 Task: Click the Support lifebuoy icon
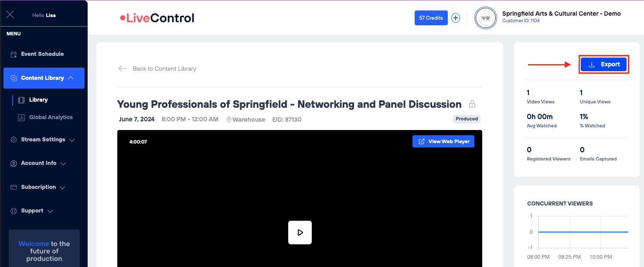point(14,211)
